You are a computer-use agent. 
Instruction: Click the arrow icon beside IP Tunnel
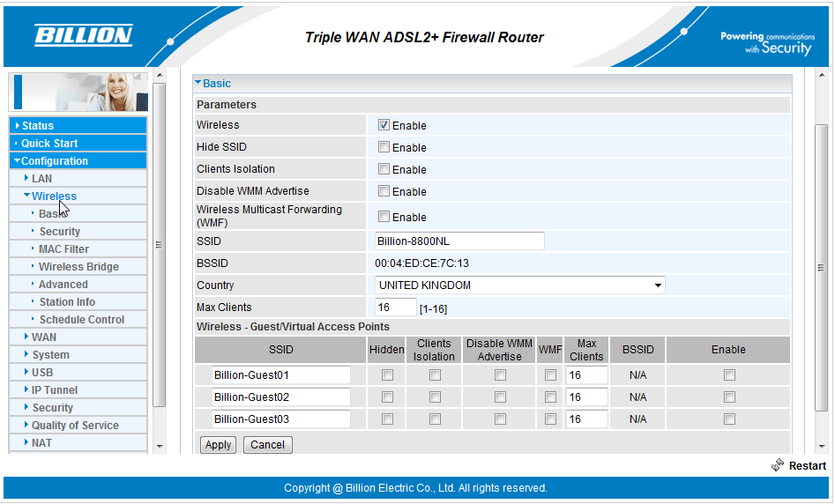[26, 390]
